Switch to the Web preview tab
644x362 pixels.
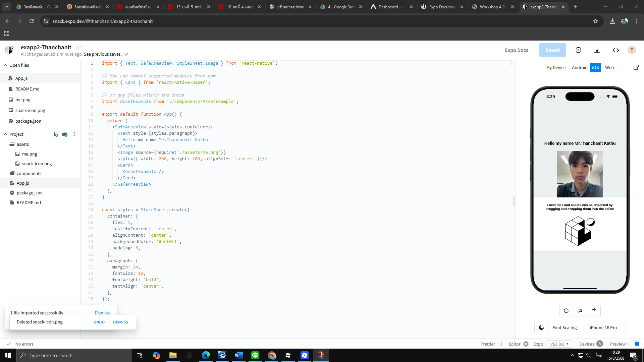pos(609,67)
